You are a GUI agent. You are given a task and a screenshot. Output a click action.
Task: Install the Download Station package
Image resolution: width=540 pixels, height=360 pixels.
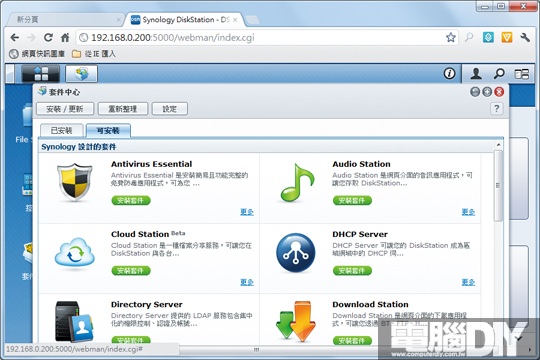(x=352, y=341)
